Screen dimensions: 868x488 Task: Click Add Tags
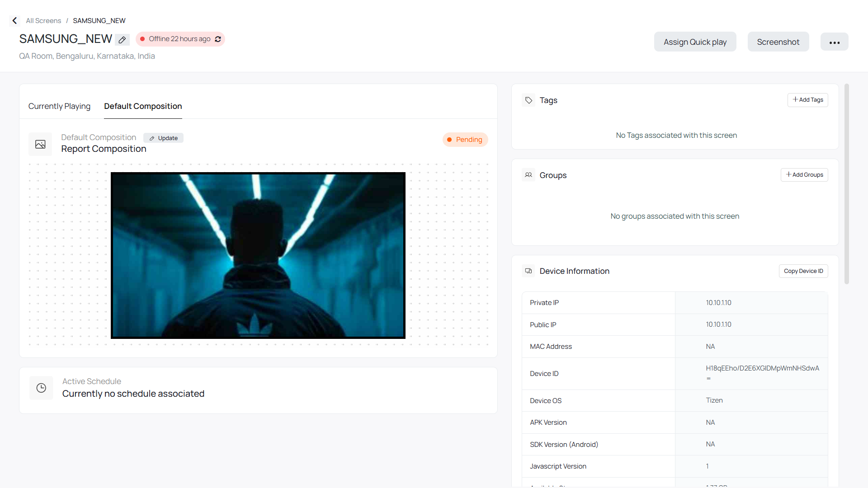coord(807,100)
